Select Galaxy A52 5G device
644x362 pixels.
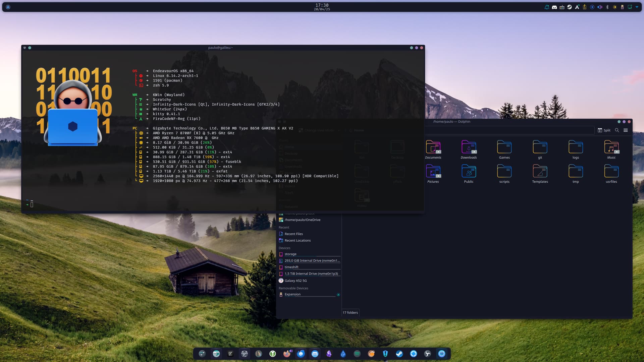[x=310, y=281]
